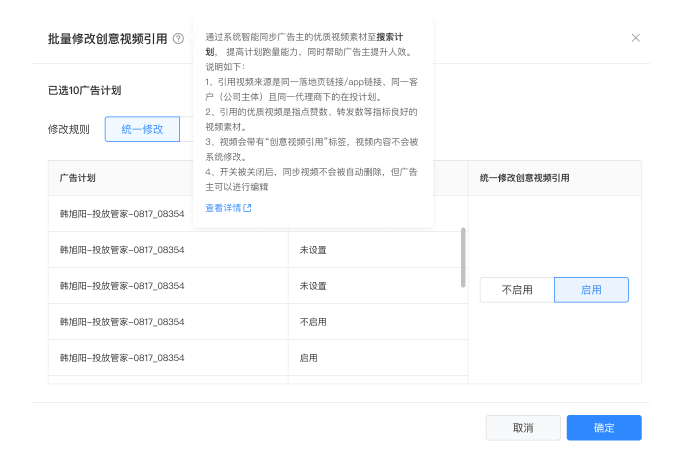Click the table's vertical scrollbar thumb
The width and height of the screenshot is (678, 454).
click(463, 257)
